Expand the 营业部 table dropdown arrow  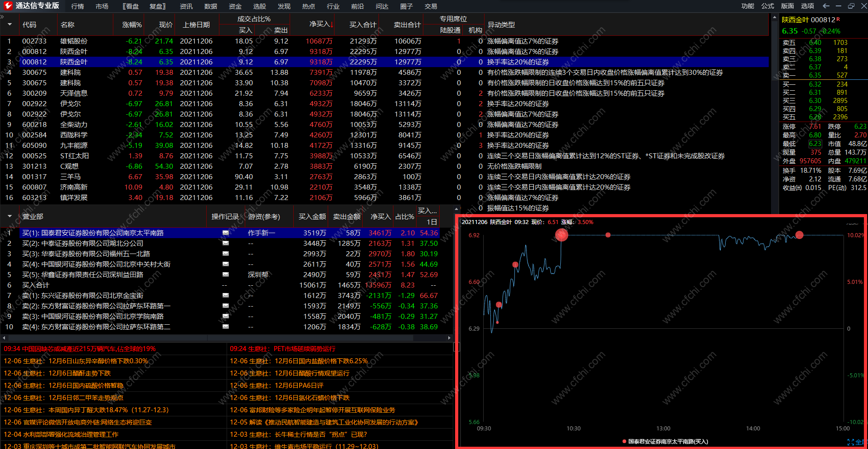tap(10, 216)
